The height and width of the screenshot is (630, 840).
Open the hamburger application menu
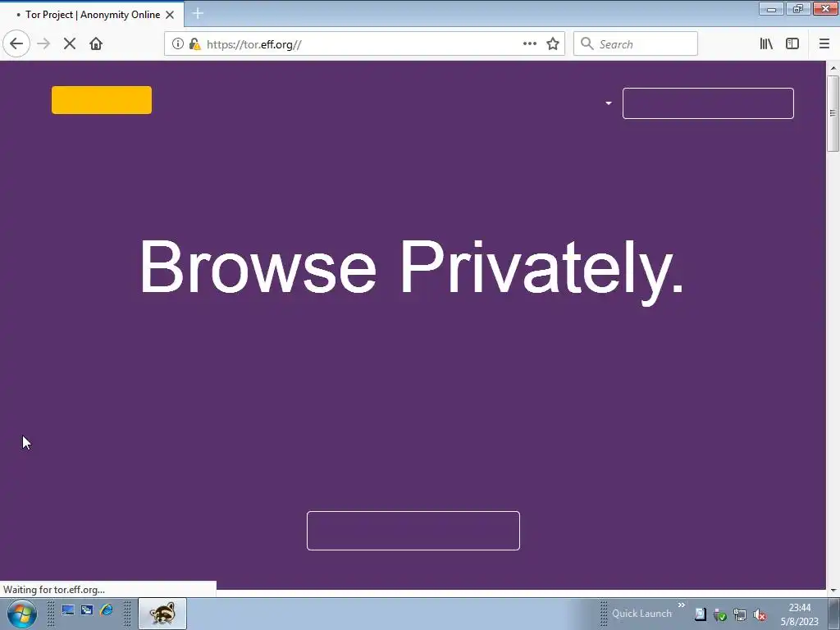tap(824, 44)
